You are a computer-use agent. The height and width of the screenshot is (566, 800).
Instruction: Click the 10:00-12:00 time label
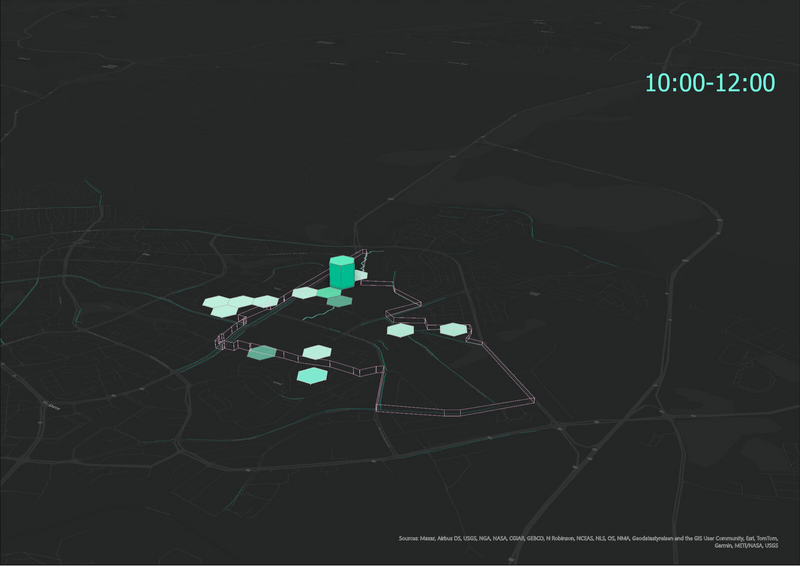click(x=710, y=83)
